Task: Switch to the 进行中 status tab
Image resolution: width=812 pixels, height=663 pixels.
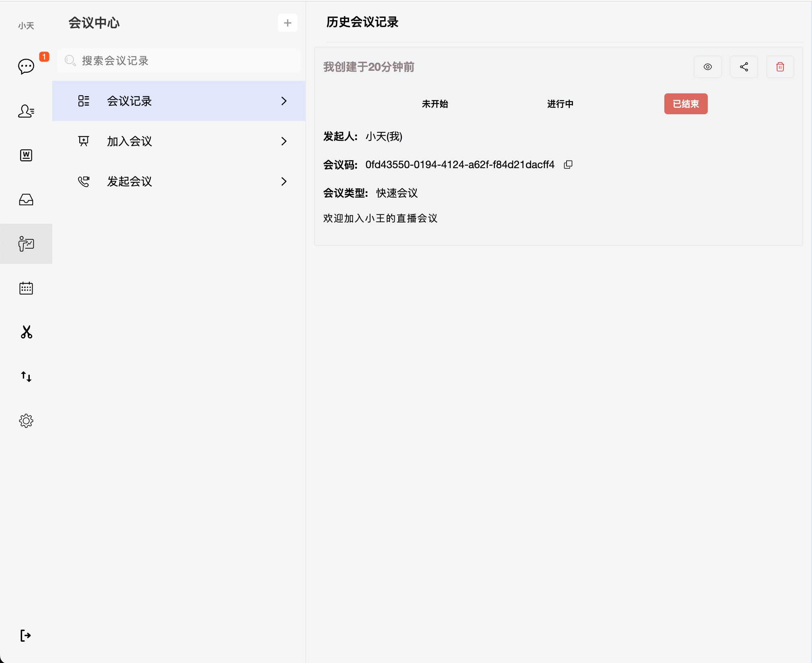Action: (x=560, y=104)
